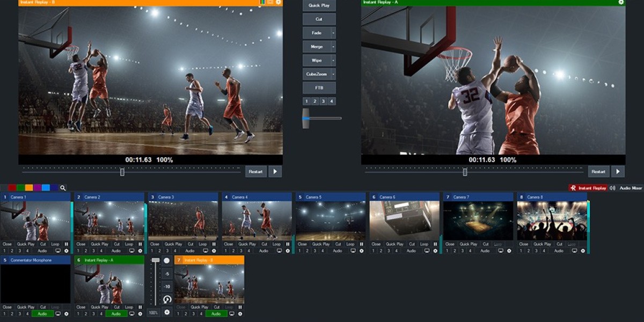This screenshot has width=644, height=322.
Task: Select the red input category tab
Action: [12, 188]
